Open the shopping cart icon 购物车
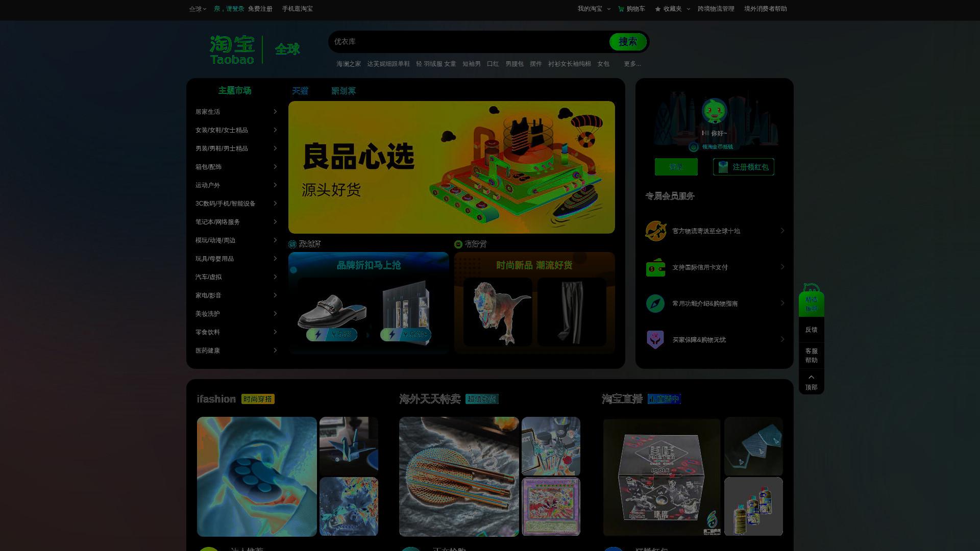Image resolution: width=980 pixels, height=551 pixels. [621, 9]
